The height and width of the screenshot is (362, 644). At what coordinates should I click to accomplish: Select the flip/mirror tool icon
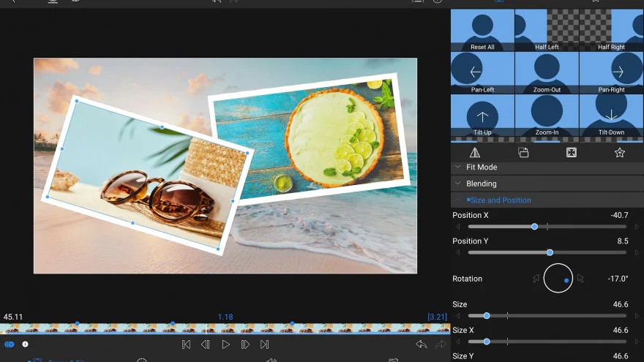pyautogui.click(x=475, y=153)
